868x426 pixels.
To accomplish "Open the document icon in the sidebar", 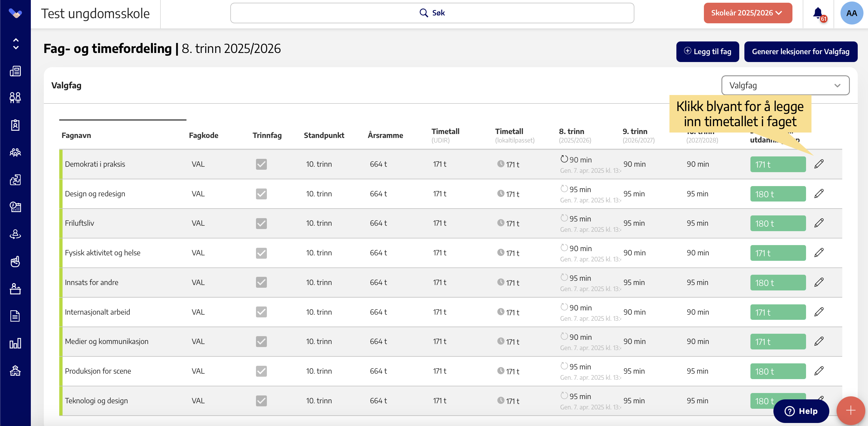I will coord(15,316).
